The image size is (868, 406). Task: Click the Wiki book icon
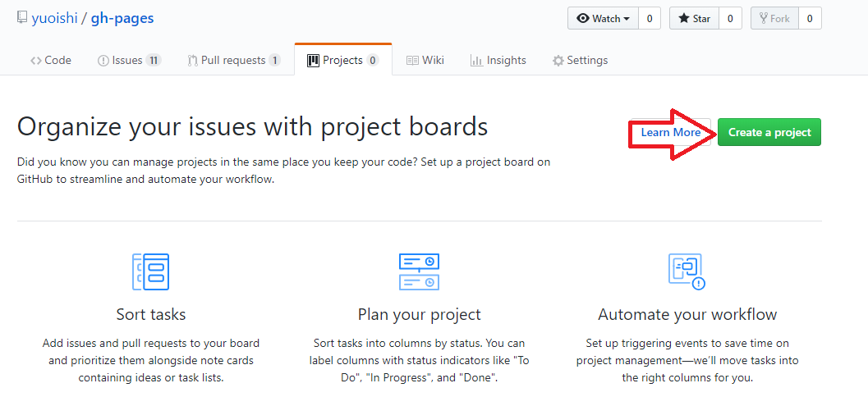click(x=412, y=61)
